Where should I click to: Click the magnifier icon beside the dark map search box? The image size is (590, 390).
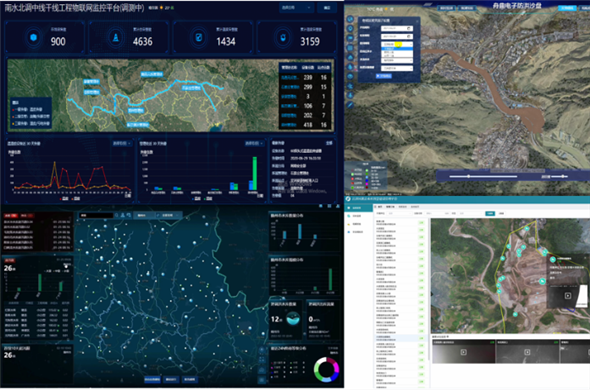click(x=117, y=215)
